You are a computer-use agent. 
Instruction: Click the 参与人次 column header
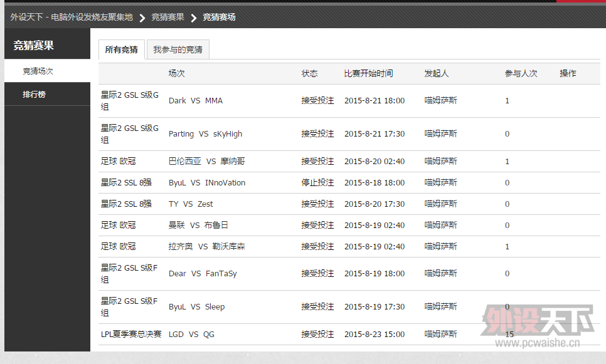pyautogui.click(x=521, y=73)
